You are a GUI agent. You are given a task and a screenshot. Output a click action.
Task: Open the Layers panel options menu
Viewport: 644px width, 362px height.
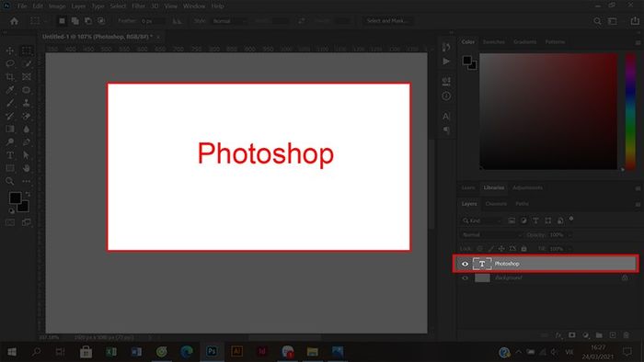[x=638, y=204]
